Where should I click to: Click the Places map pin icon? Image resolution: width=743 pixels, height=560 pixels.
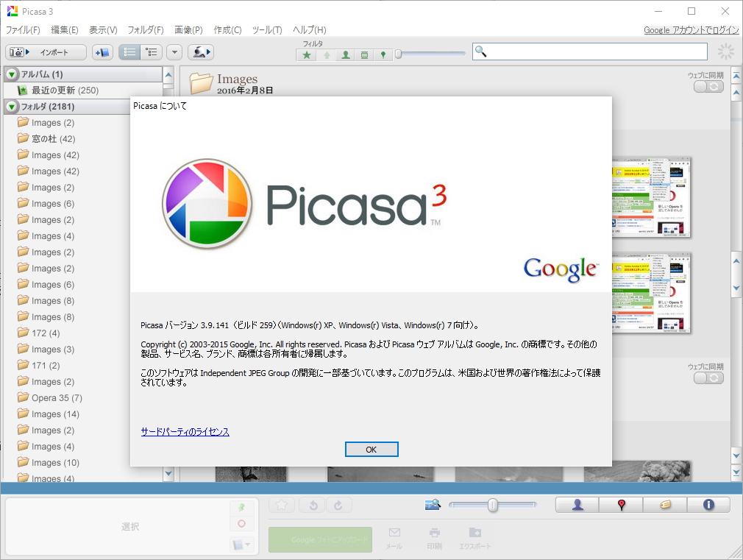[x=620, y=505]
